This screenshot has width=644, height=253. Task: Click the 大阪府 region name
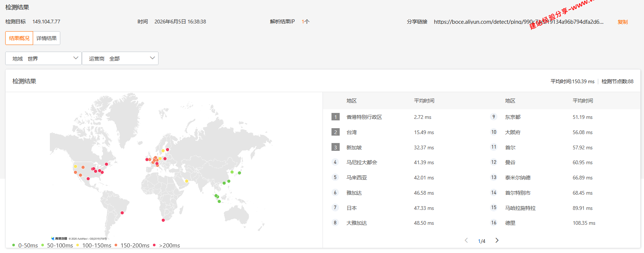click(x=513, y=132)
